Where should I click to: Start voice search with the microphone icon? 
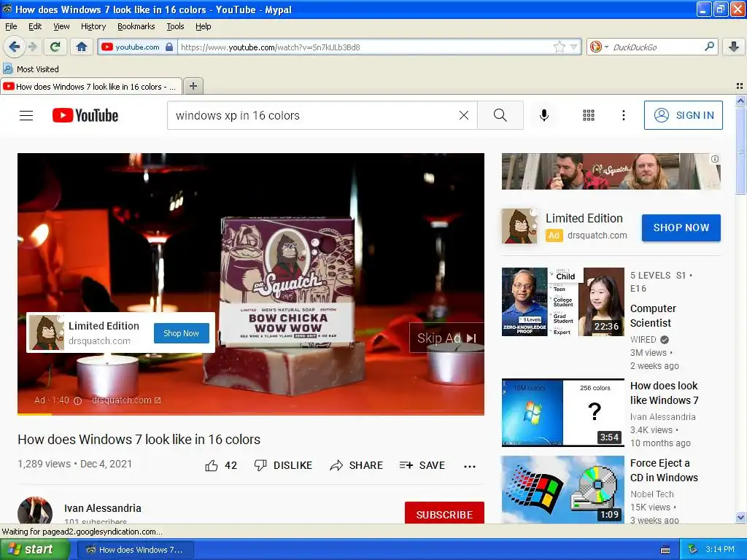543,115
